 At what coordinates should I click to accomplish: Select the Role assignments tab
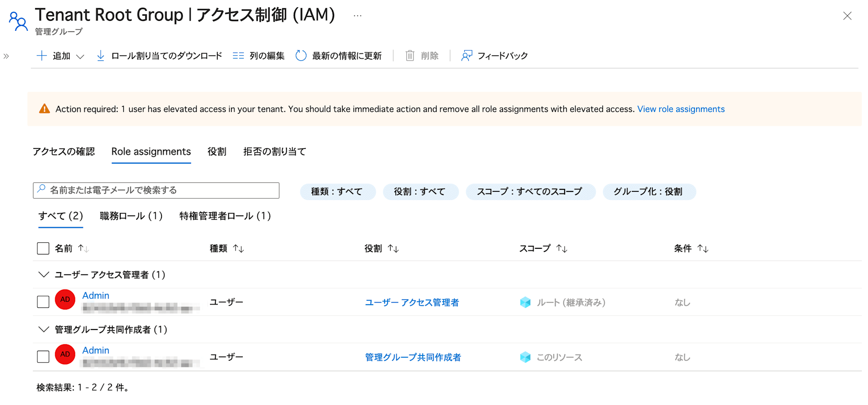pos(151,151)
